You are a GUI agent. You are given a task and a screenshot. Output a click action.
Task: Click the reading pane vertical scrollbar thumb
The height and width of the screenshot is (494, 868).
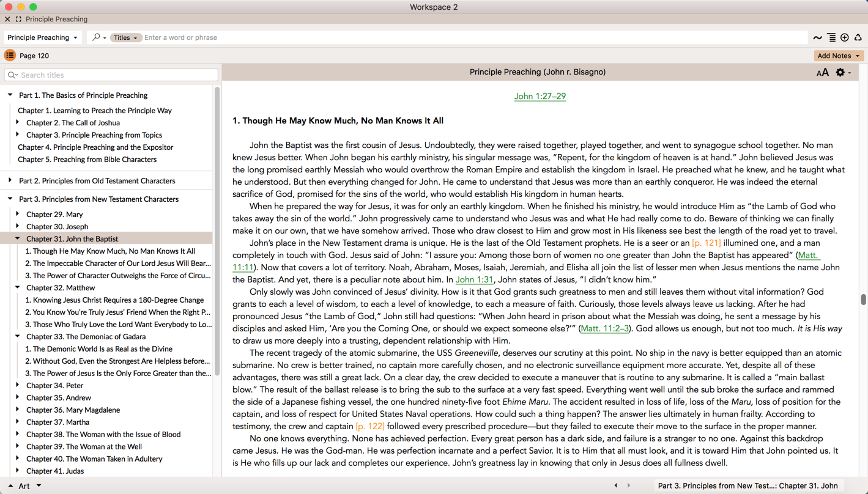point(863,299)
